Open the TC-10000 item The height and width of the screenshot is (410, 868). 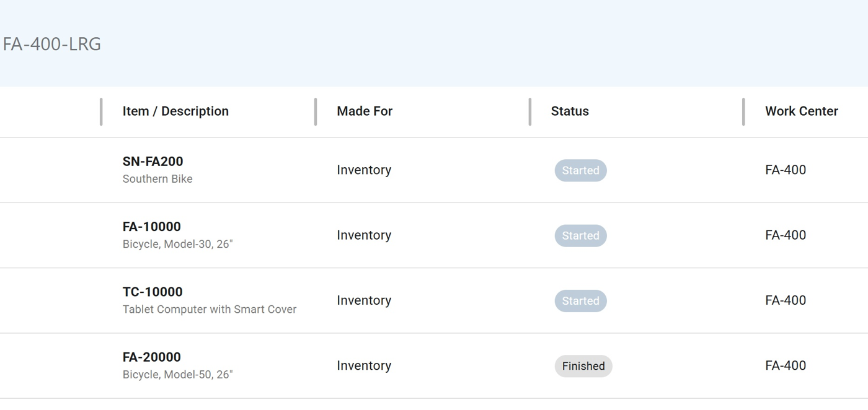click(x=153, y=292)
